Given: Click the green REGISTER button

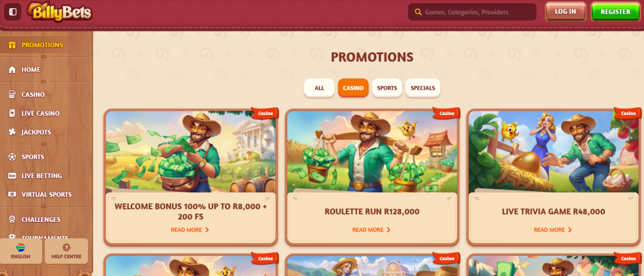Looking at the screenshot, I should tap(615, 11).
